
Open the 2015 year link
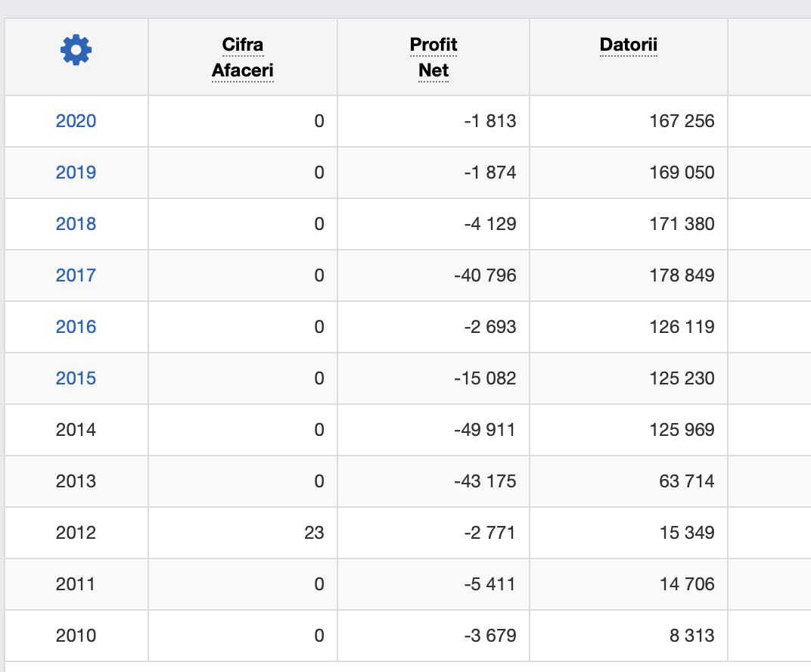tap(76, 378)
